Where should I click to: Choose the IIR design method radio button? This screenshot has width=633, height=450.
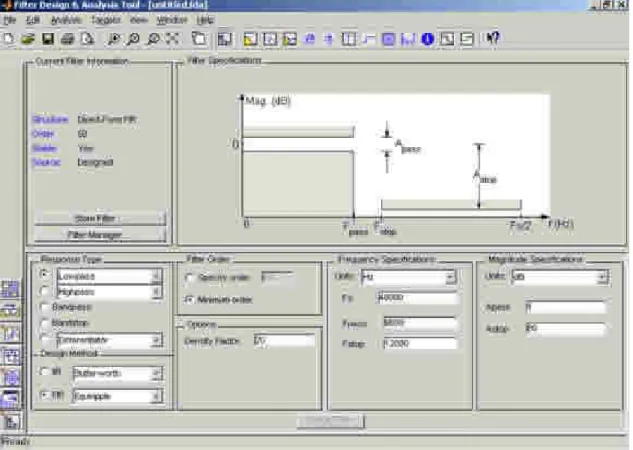coord(44,371)
